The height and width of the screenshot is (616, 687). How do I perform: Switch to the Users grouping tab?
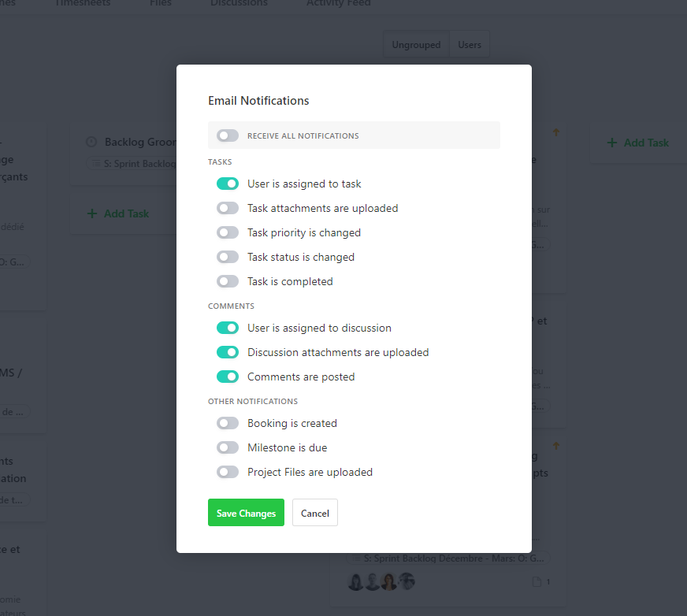[x=470, y=45]
